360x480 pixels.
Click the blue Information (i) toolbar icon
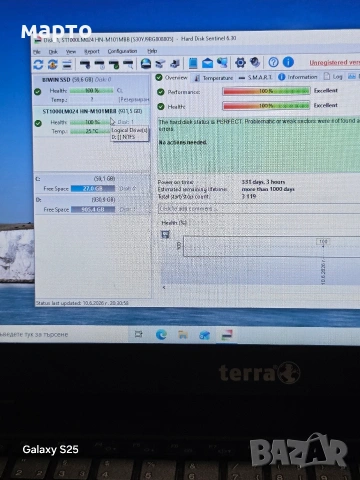[x=288, y=62]
